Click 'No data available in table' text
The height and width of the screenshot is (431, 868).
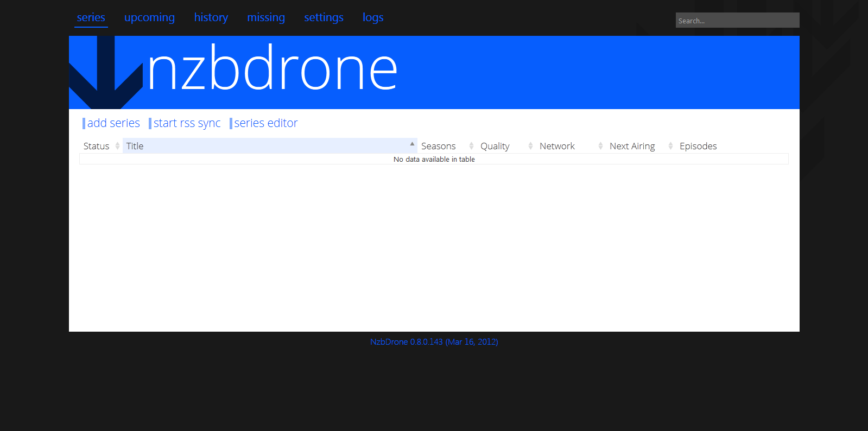(434, 159)
